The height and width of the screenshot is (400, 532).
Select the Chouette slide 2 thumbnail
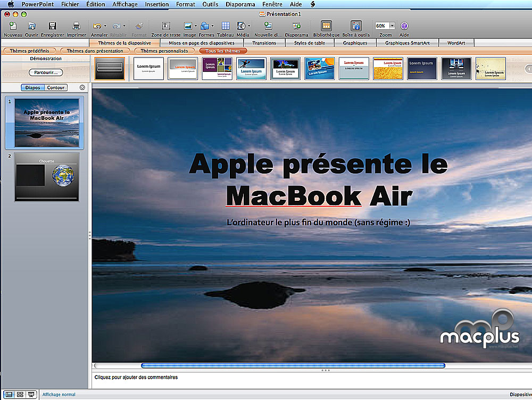point(47,177)
